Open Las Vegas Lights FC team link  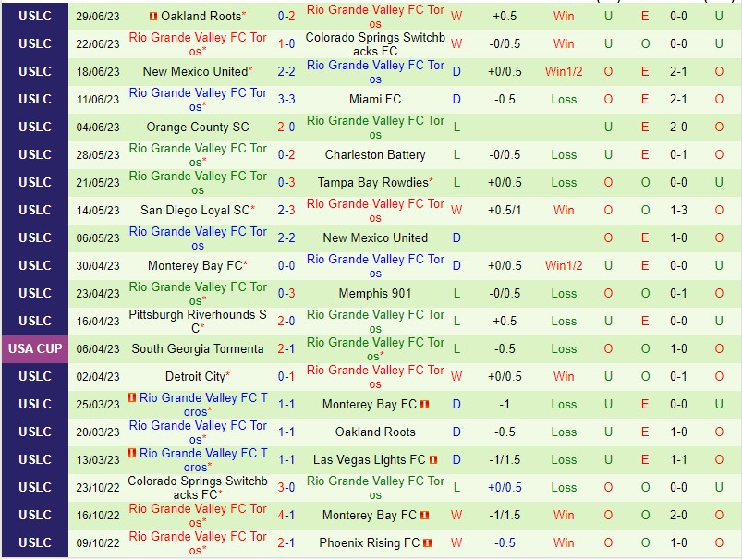(x=370, y=459)
